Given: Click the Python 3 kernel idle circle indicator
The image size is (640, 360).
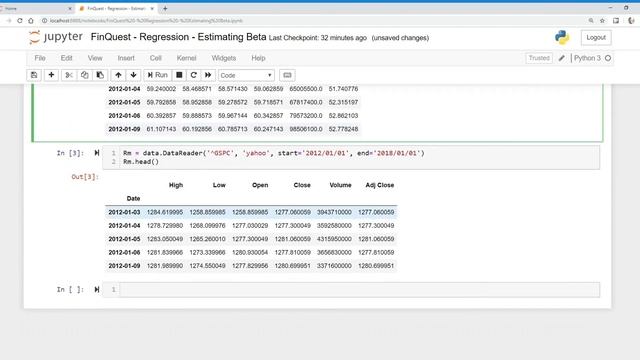Looking at the screenshot, I should [x=608, y=58].
